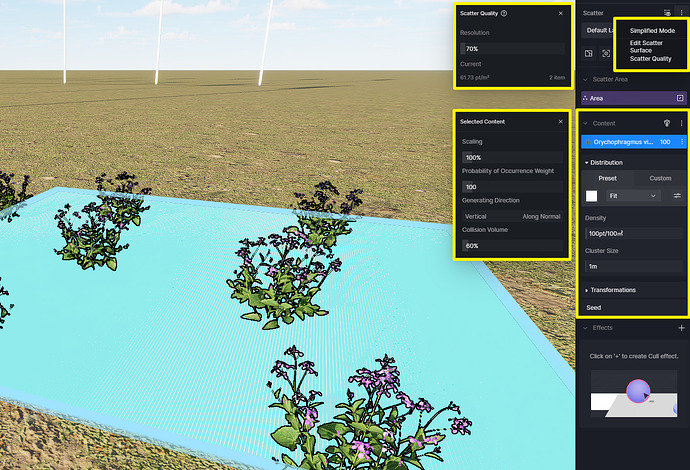The height and width of the screenshot is (470, 690).
Task: Click the white distribution color swatch
Action: (592, 196)
